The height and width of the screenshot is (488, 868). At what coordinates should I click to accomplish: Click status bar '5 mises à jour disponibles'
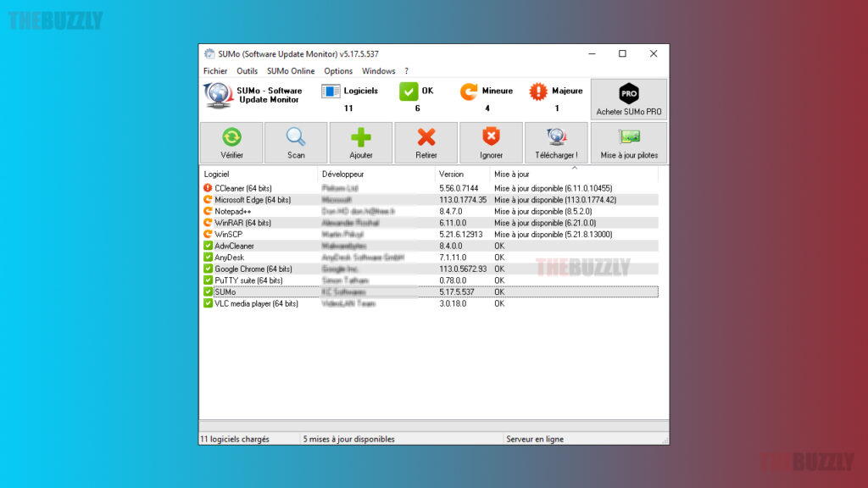tap(348, 439)
